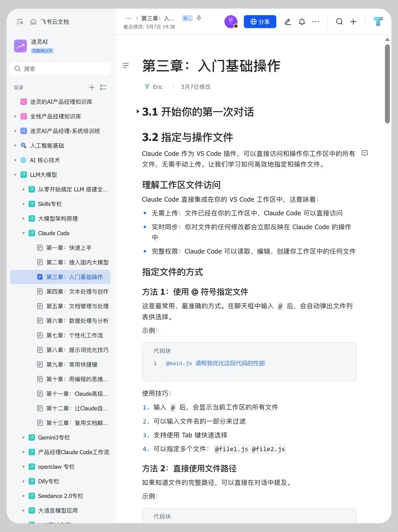Collapse the LLM大模型 node
This screenshot has height=532, width=398.
click(x=15, y=175)
